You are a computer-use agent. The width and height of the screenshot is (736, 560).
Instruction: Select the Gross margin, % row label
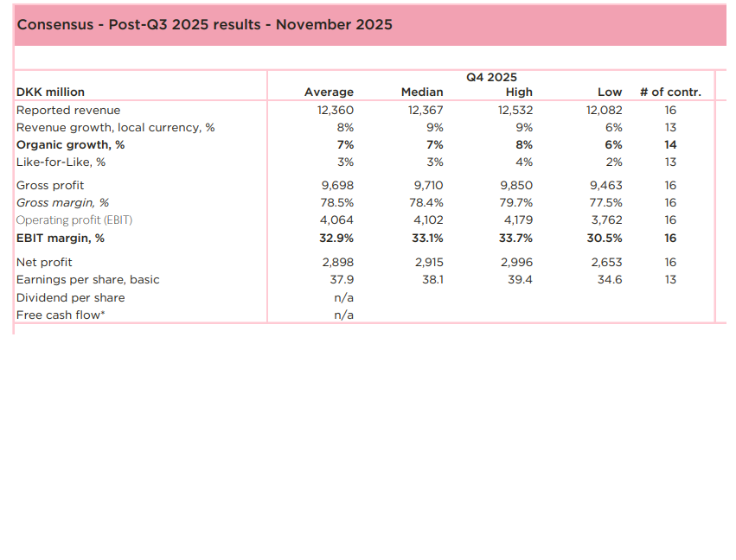[x=62, y=203]
